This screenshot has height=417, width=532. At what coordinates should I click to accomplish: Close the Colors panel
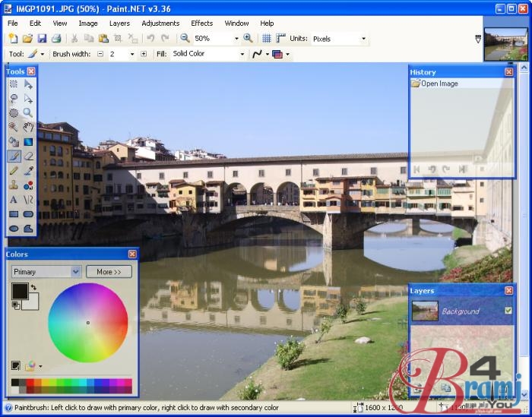click(x=132, y=254)
